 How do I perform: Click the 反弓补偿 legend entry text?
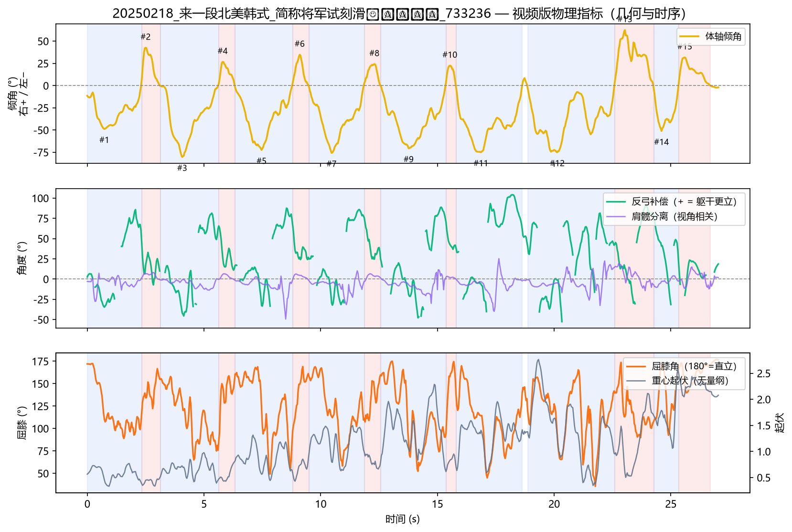click(684, 202)
